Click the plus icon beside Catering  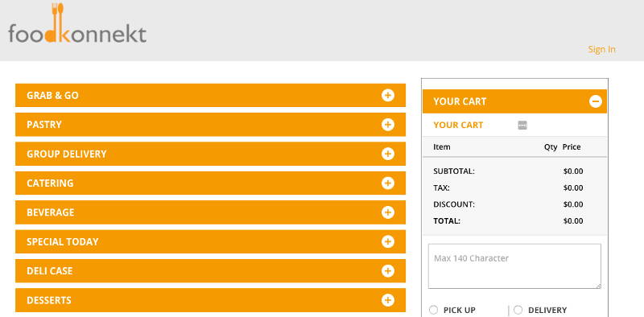pyautogui.click(x=388, y=183)
